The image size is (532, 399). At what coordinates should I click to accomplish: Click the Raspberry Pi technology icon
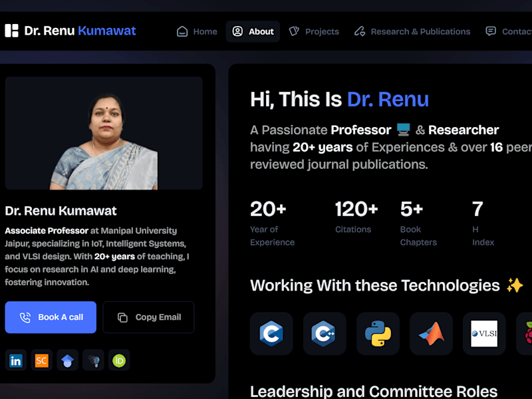coord(525,334)
